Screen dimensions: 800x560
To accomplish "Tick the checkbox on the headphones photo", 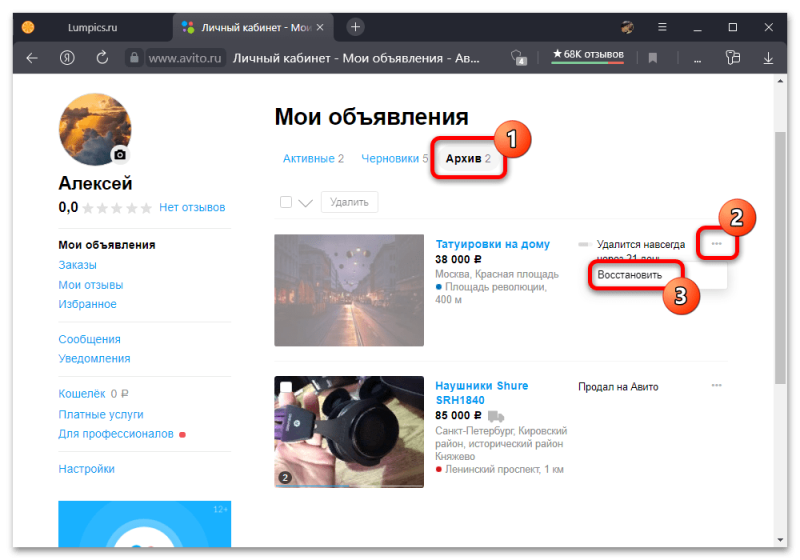I will [x=286, y=388].
